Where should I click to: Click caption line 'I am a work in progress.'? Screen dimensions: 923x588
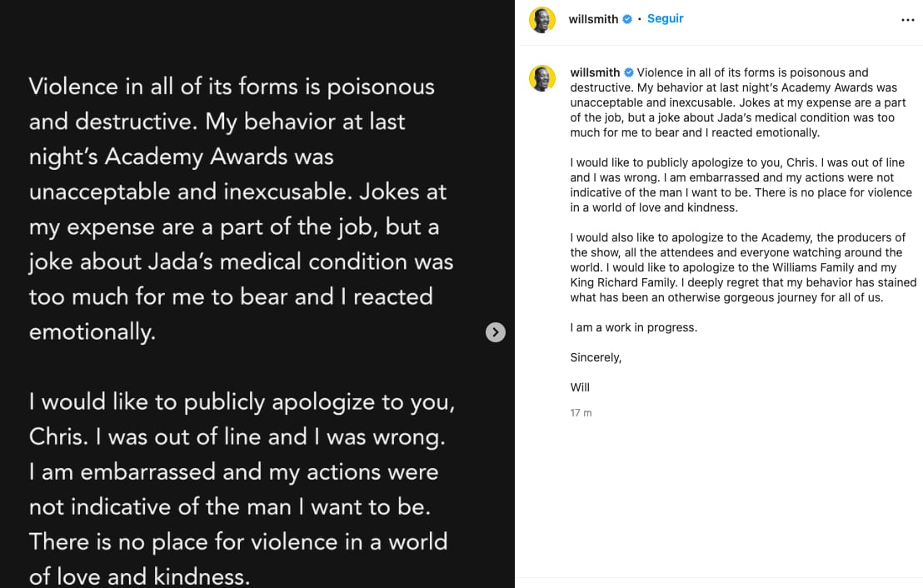coord(633,327)
